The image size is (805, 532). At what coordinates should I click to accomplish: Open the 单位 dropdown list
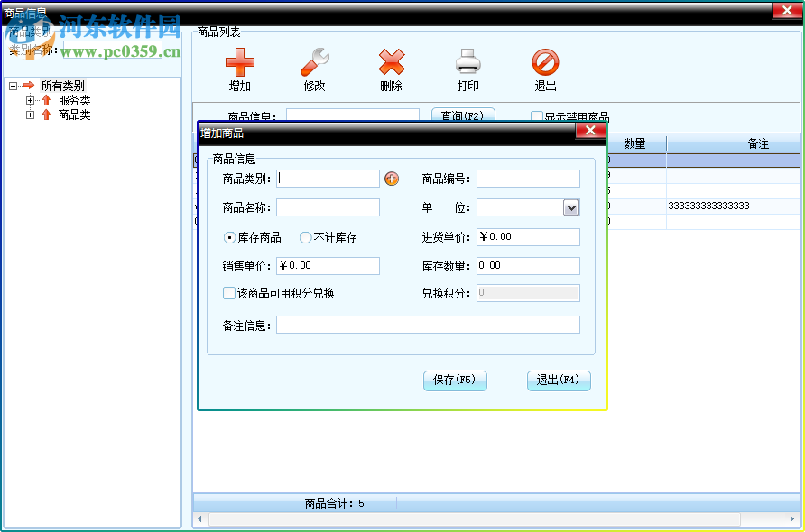[572, 207]
